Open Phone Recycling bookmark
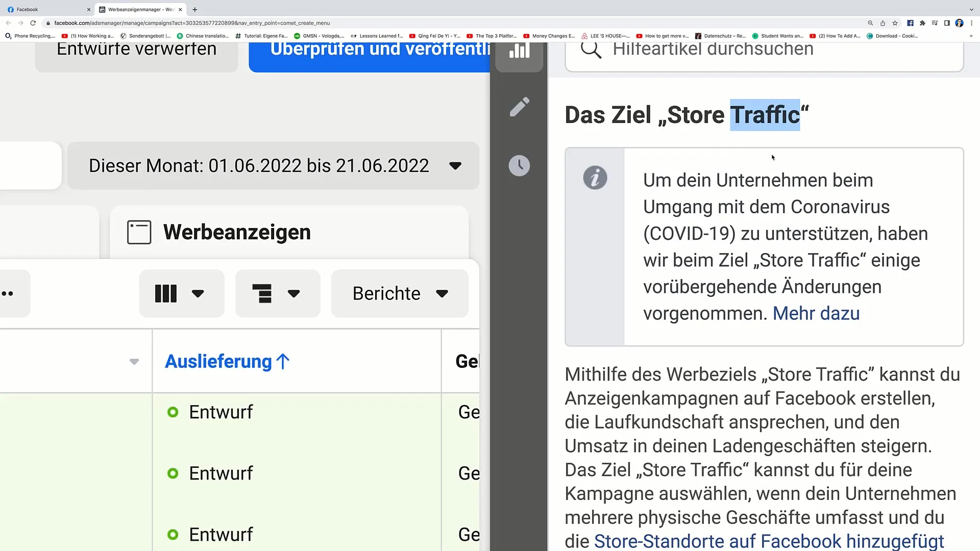 [30, 36]
